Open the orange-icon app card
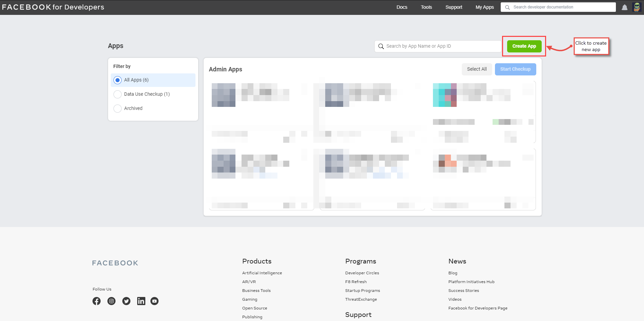Screen dimensions: 644x321 483,179
